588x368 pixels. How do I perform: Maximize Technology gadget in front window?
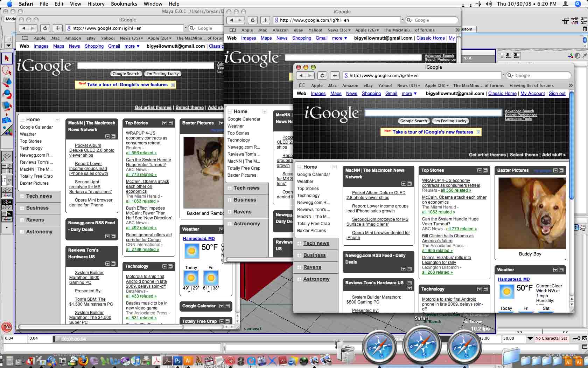tap(485, 289)
